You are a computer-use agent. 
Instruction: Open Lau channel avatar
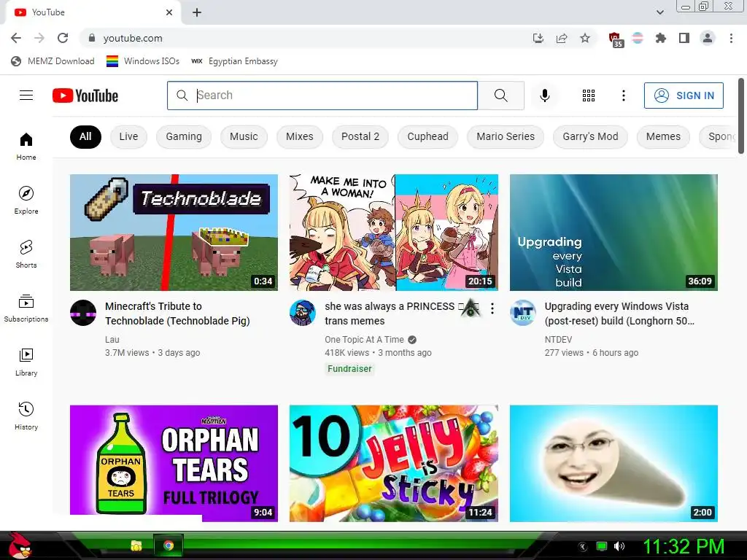pyautogui.click(x=83, y=313)
